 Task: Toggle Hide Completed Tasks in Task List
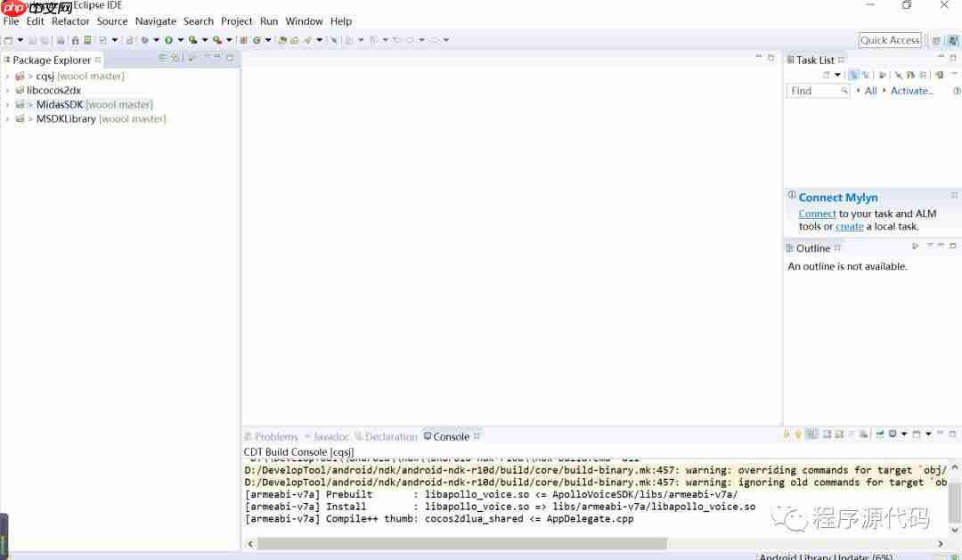click(x=898, y=75)
